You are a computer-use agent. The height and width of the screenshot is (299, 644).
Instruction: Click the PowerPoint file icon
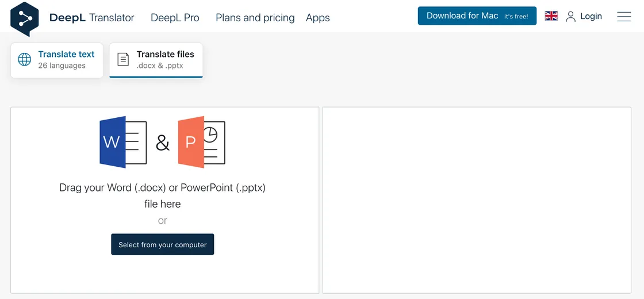click(x=202, y=142)
